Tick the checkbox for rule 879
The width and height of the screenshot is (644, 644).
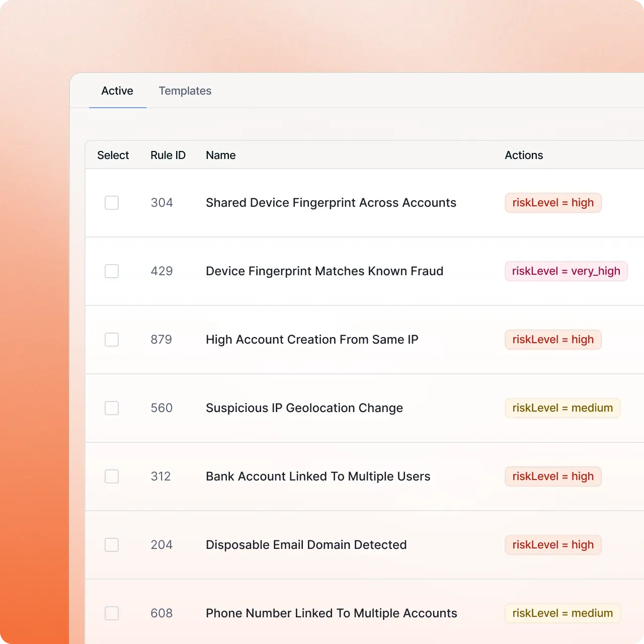(112, 340)
